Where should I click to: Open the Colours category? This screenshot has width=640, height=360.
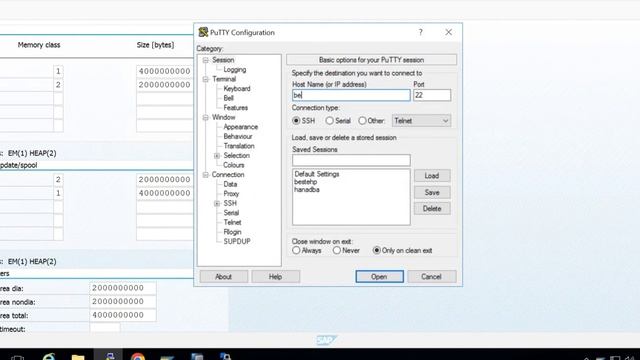(x=233, y=165)
